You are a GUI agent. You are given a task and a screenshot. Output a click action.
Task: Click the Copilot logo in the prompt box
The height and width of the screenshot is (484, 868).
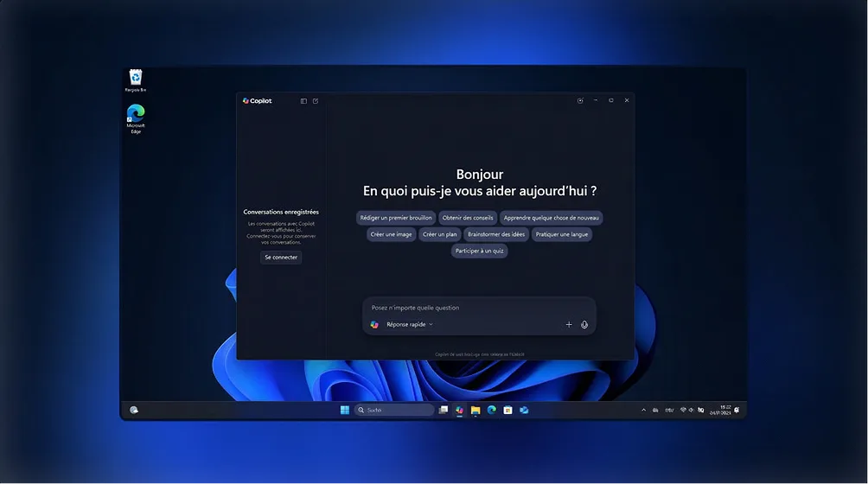point(374,325)
